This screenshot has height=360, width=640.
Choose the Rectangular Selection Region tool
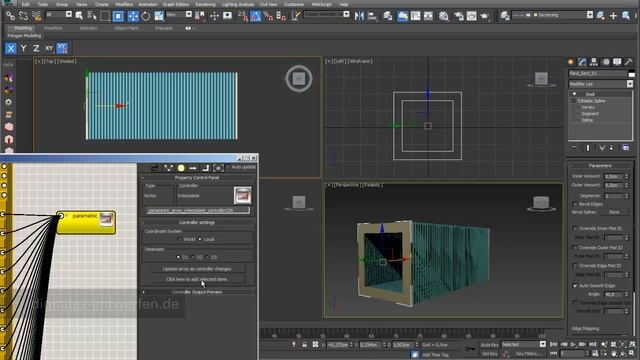pos(105,16)
